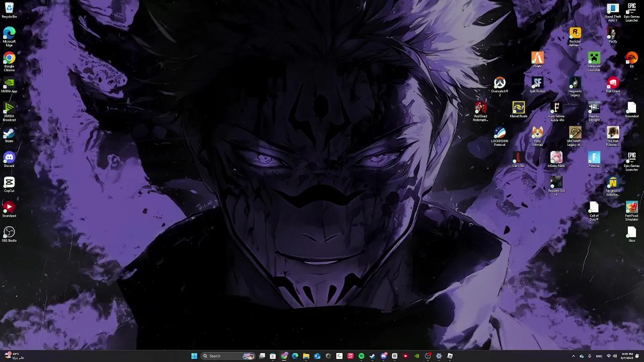
Task: Select the Hogwarts Legacy icon
Action: pyautogui.click(x=575, y=87)
